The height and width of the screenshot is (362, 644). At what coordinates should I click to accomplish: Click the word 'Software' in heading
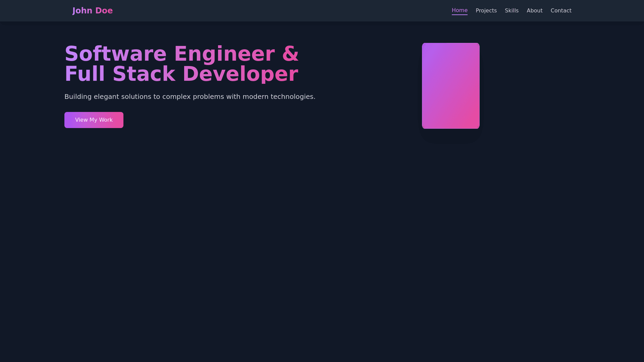(115, 54)
